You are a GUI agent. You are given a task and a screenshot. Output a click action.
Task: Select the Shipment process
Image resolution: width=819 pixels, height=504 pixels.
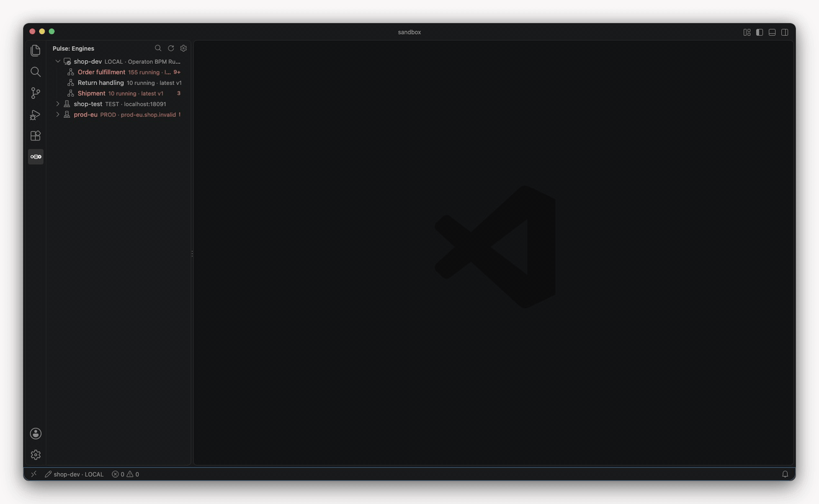[118, 94]
